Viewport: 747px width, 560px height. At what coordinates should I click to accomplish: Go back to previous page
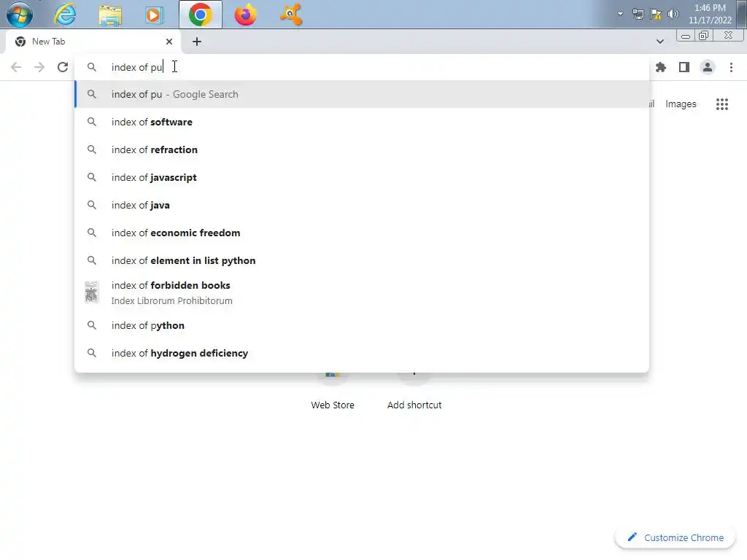16,67
